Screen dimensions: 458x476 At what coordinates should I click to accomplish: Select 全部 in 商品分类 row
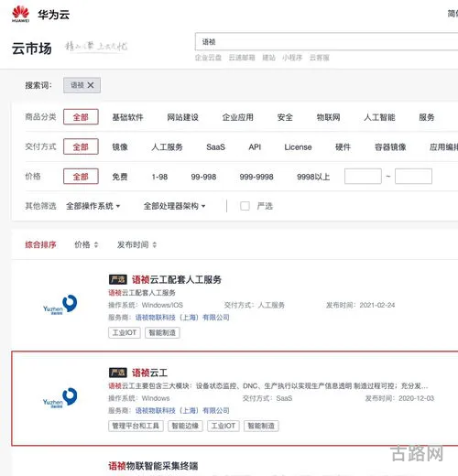[x=81, y=117]
